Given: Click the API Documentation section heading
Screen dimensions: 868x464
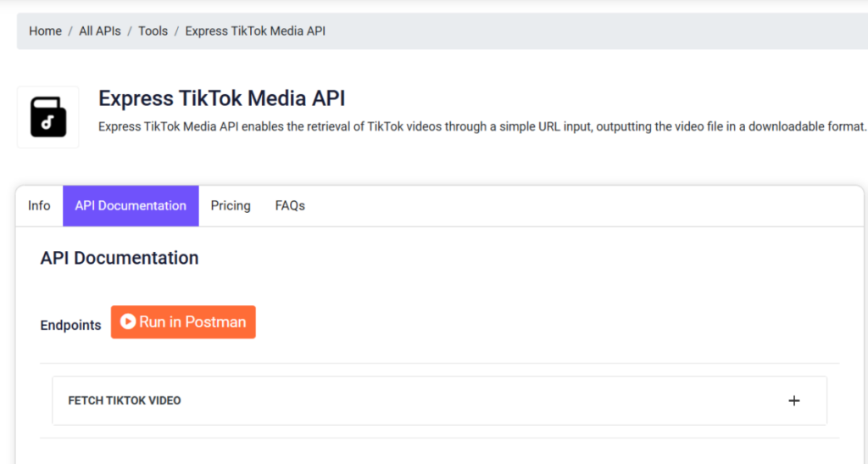Looking at the screenshot, I should point(119,258).
